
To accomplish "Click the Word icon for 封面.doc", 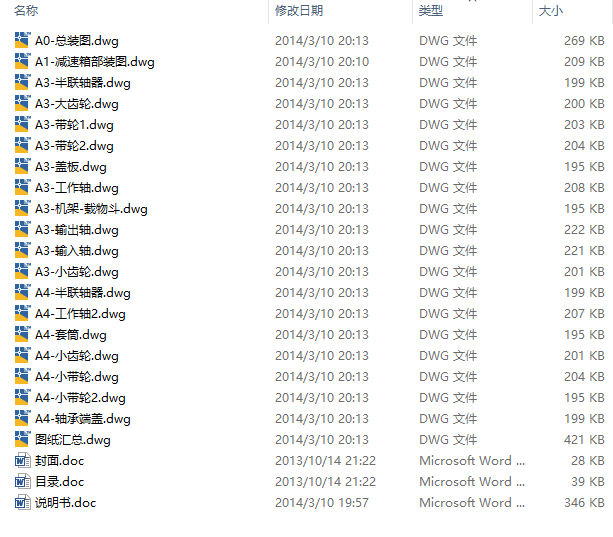I will tap(22, 460).
